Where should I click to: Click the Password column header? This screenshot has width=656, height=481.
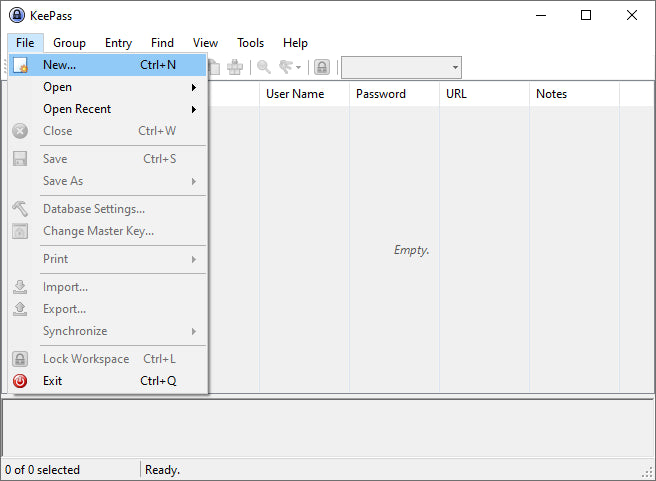pos(394,94)
